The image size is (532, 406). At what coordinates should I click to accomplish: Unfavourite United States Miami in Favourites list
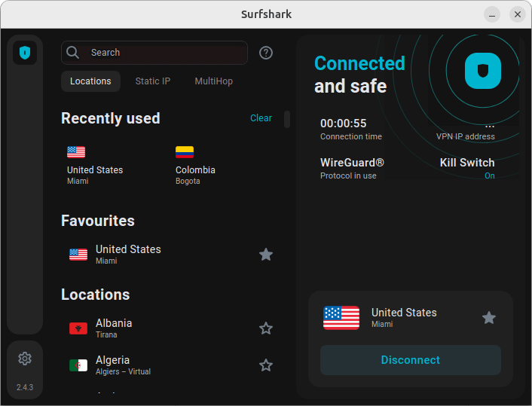[x=266, y=255]
